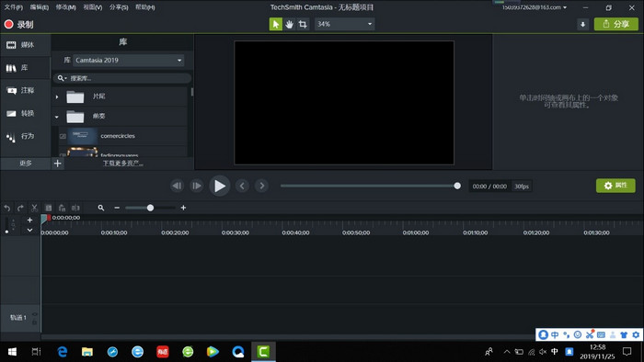Image resolution: width=644 pixels, height=362 pixels.
Task: Click the playback scrubber handle
Action: pyautogui.click(x=457, y=186)
